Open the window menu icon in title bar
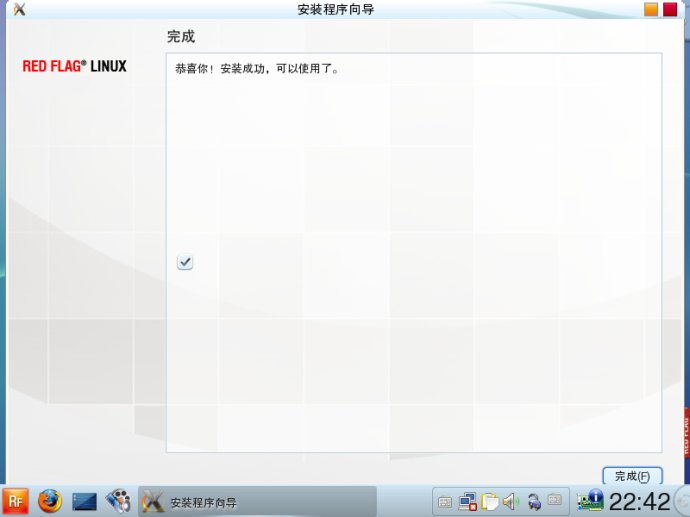The width and height of the screenshot is (690, 517). 19,9
